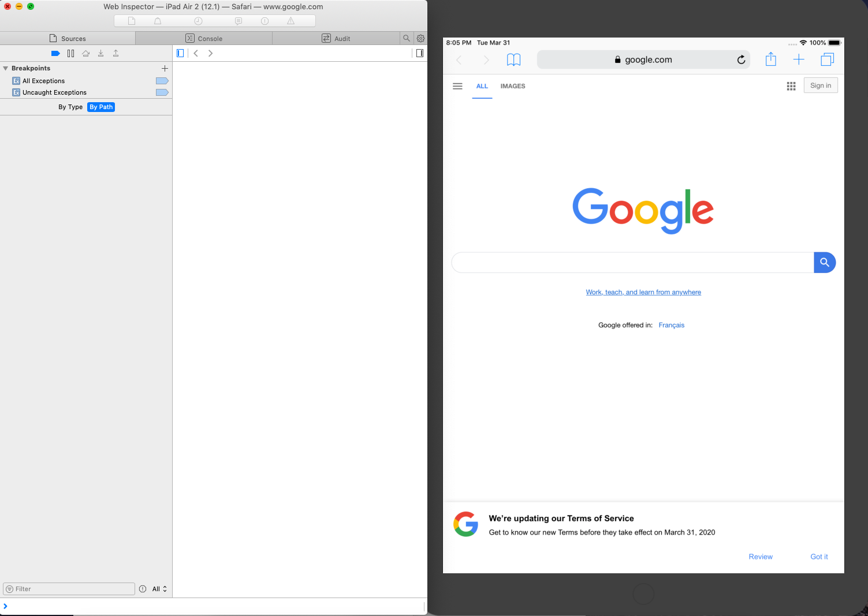This screenshot has width=868, height=616.
Task: Collapse the Breakpoints section triangle
Action: (x=5, y=68)
